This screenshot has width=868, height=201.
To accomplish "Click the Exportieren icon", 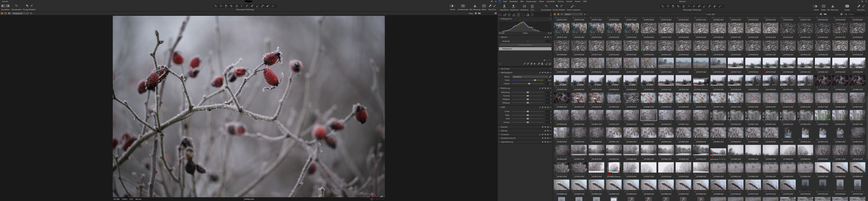I will [514, 6].
